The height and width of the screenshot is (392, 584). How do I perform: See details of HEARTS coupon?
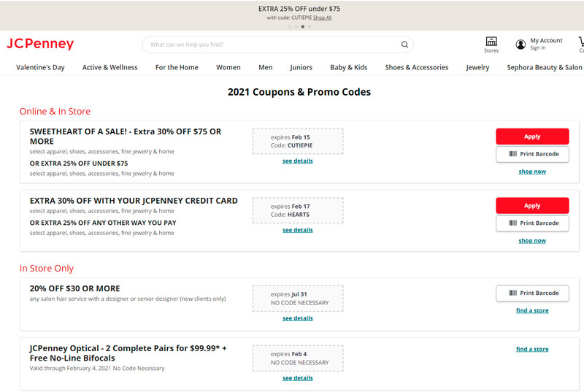(298, 230)
